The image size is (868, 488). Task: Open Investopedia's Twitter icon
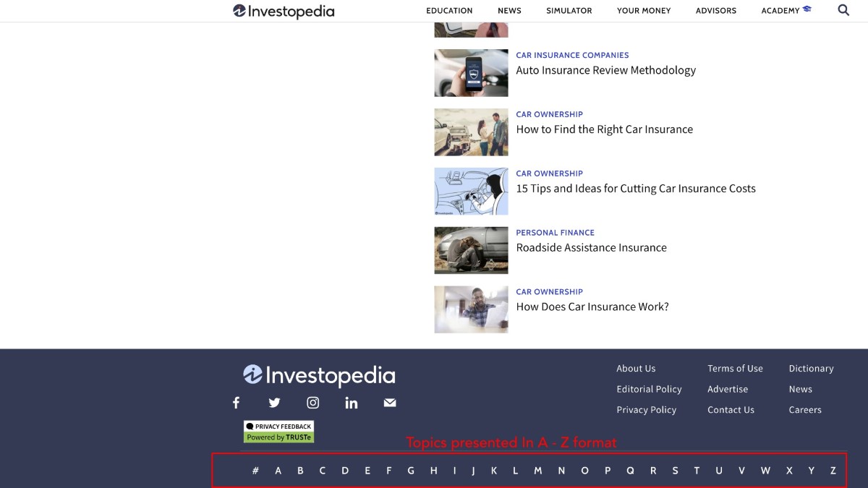(274, 403)
